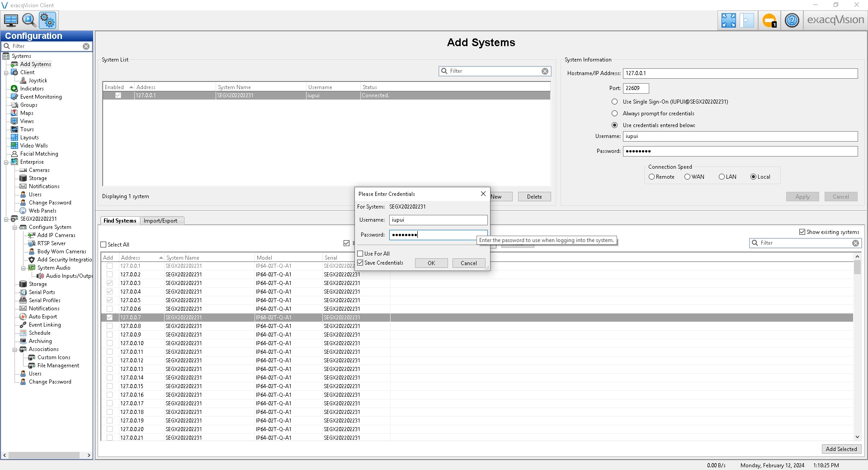
Task: Open File Management tree item
Action: 58,366
